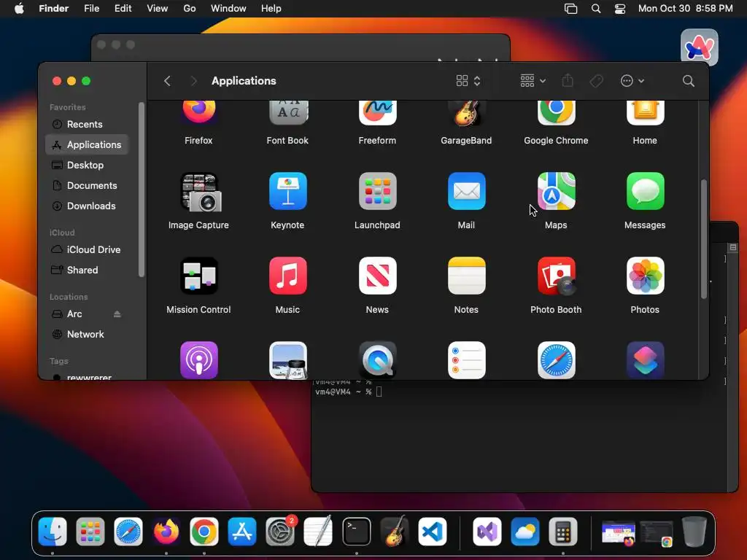Viewport: 747px width, 560px height.
Task: Open Desktop in the Finder sidebar
Action: pyautogui.click(x=87, y=166)
